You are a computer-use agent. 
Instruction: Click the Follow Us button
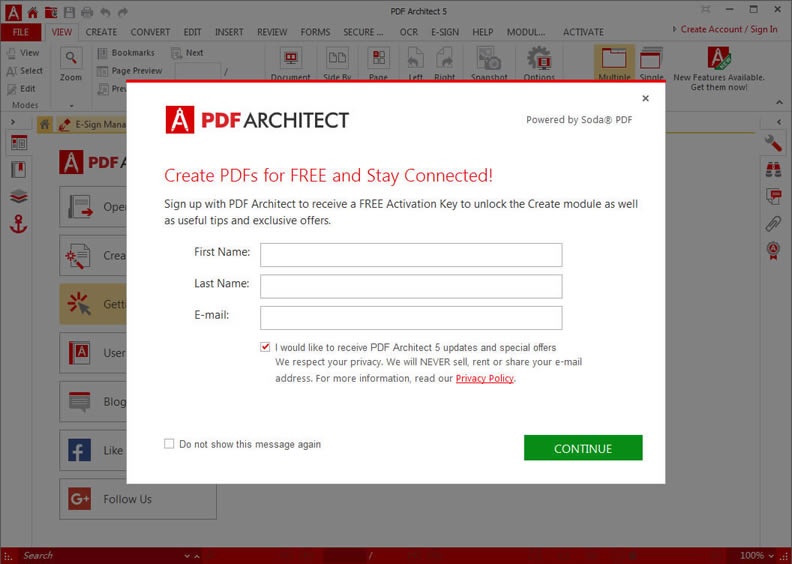point(138,499)
